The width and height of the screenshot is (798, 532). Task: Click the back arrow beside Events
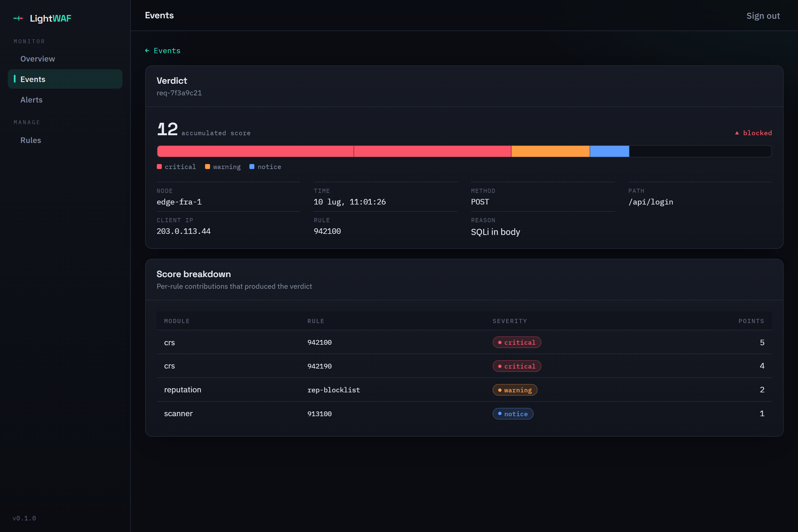[x=147, y=50]
